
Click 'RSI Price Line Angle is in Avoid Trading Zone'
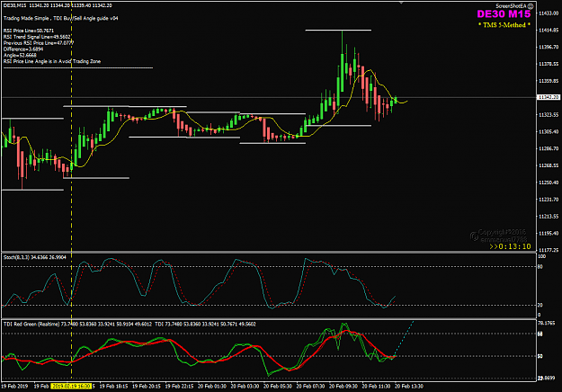[x=52, y=61]
